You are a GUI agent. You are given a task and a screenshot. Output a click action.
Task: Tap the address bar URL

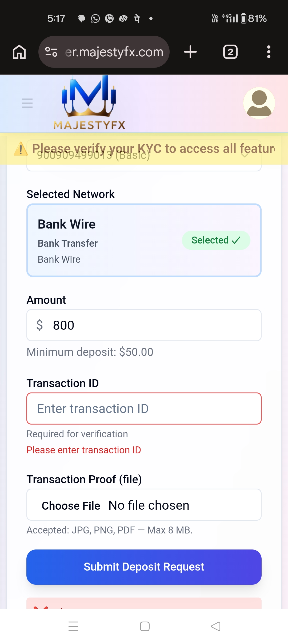click(114, 52)
